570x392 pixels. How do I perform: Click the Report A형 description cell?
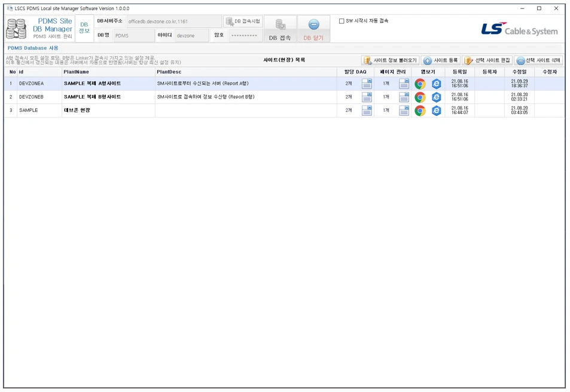pyautogui.click(x=246, y=84)
